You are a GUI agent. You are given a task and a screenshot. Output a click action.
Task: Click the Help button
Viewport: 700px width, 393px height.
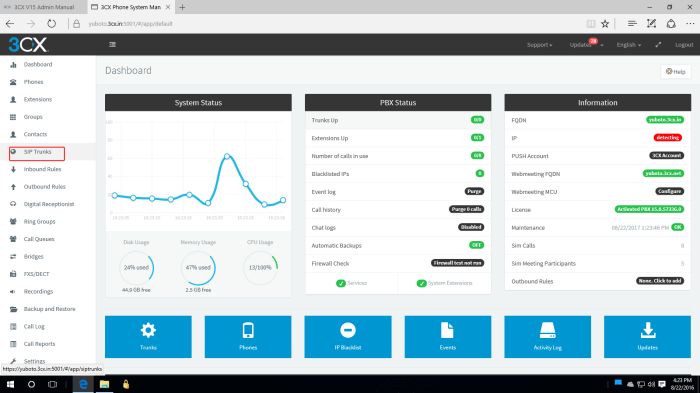pyautogui.click(x=675, y=71)
